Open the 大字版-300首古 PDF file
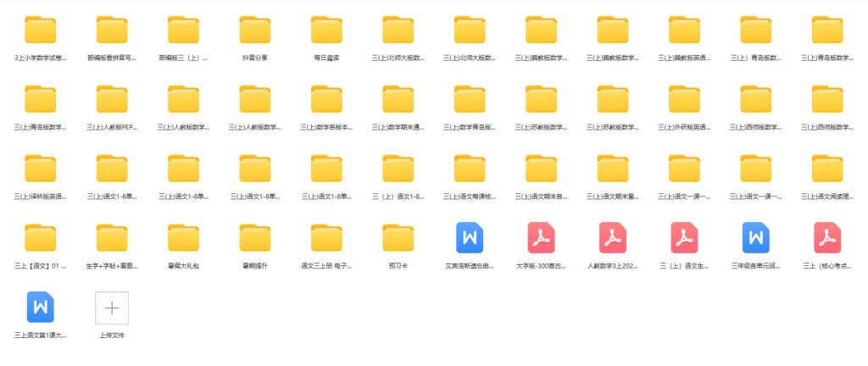 point(541,238)
